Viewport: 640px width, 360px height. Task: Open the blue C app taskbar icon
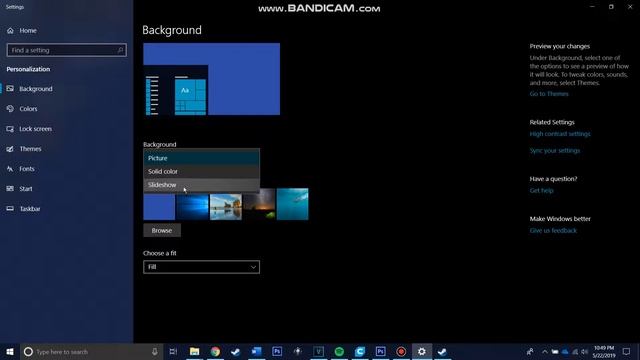(x=360, y=351)
